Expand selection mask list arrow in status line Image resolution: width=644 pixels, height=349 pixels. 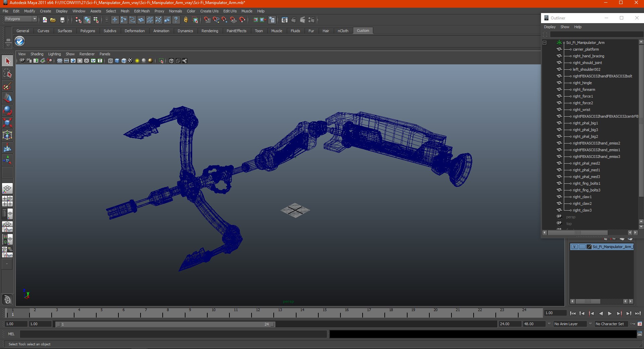click(x=107, y=20)
